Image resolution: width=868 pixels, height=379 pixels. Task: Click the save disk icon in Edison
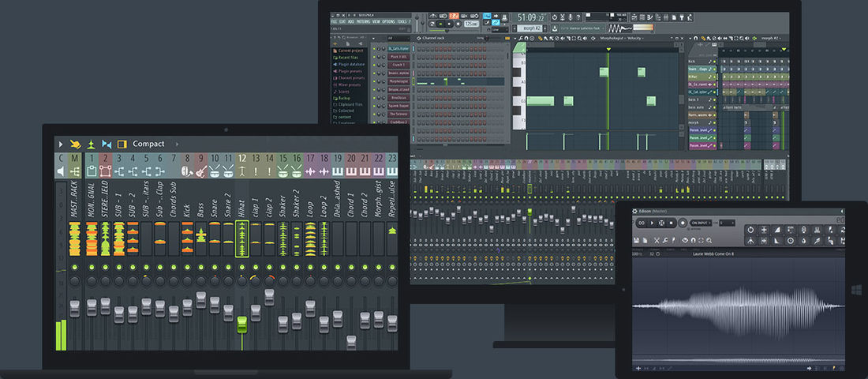tap(637, 241)
